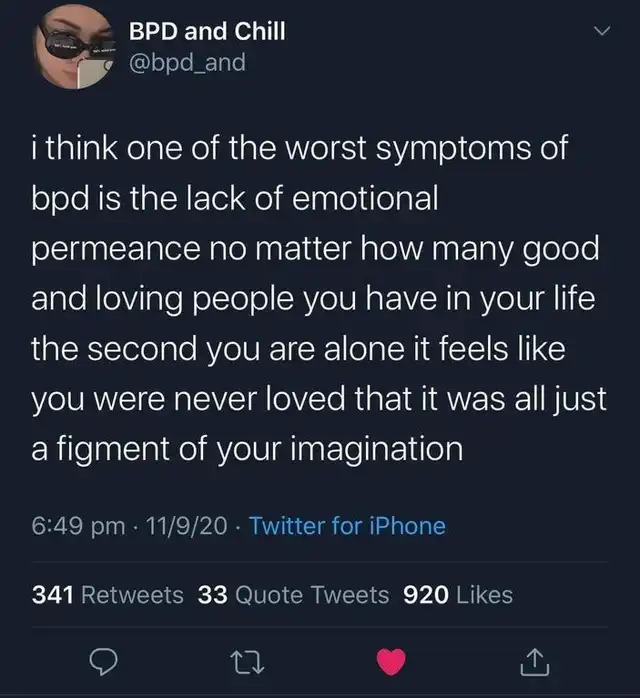Viewport: 640px width, 698px height.
Task: View the 341 Retweets list
Action: pos(108,595)
